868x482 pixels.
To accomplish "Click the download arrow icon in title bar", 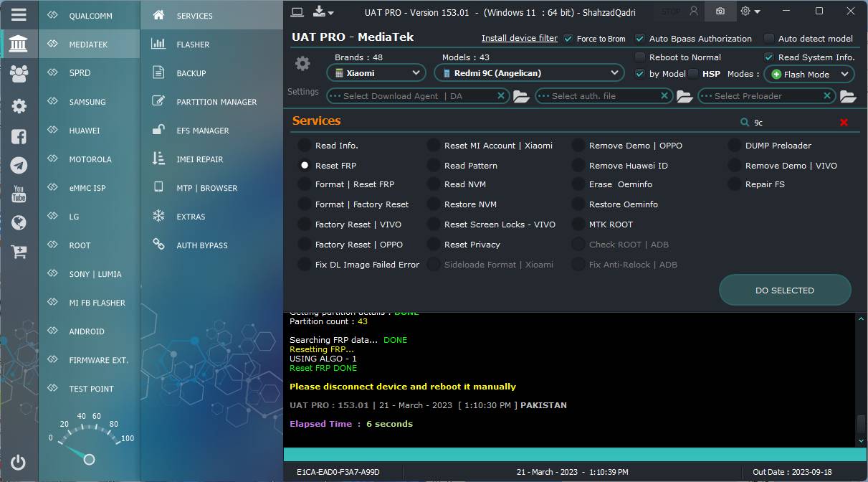I will pos(323,11).
